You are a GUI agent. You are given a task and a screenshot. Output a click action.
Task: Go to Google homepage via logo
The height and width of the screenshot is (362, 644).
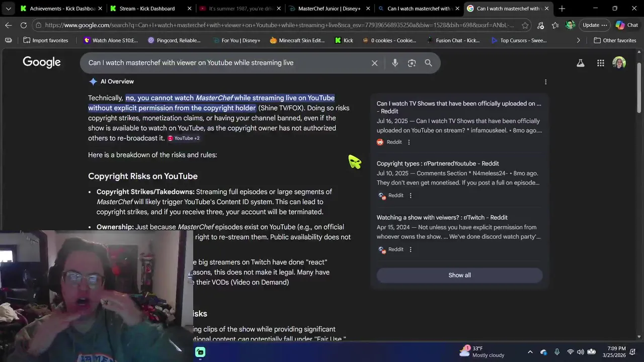[42, 62]
